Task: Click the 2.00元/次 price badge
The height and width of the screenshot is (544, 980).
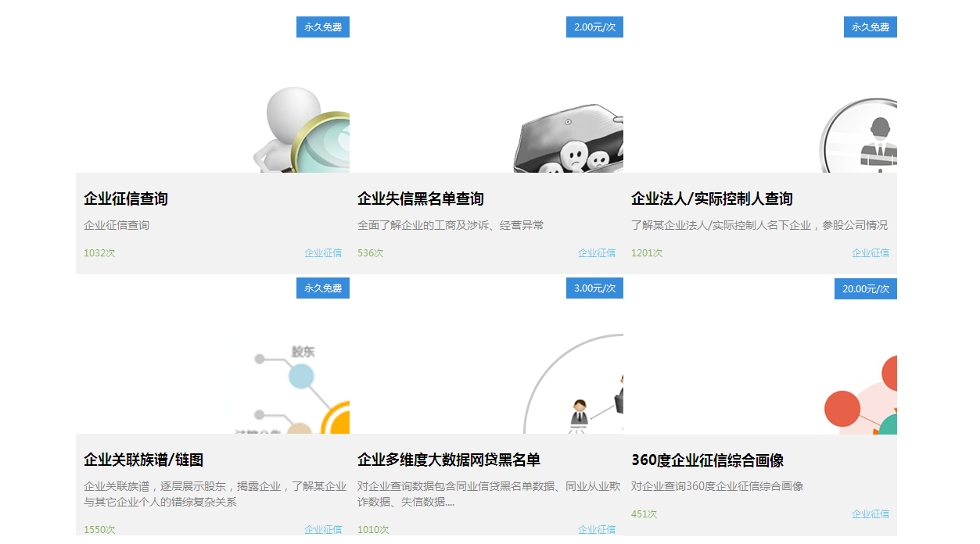Action: pos(594,27)
